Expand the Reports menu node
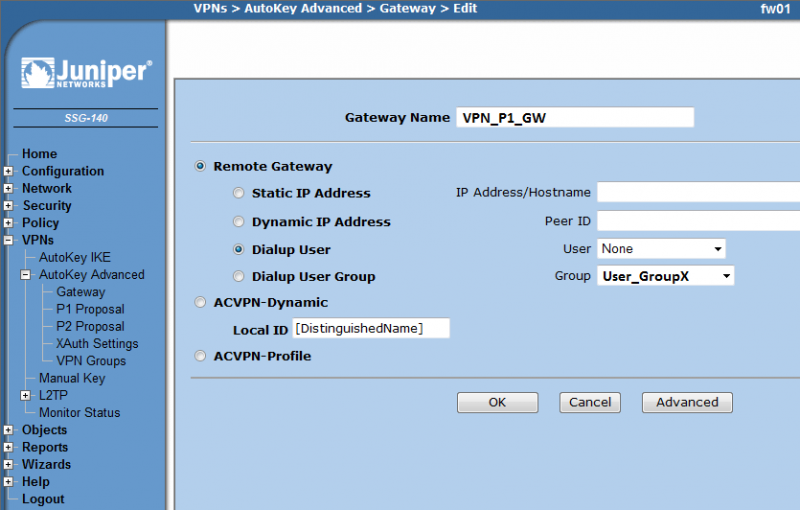This screenshot has height=510, width=800. point(8,447)
